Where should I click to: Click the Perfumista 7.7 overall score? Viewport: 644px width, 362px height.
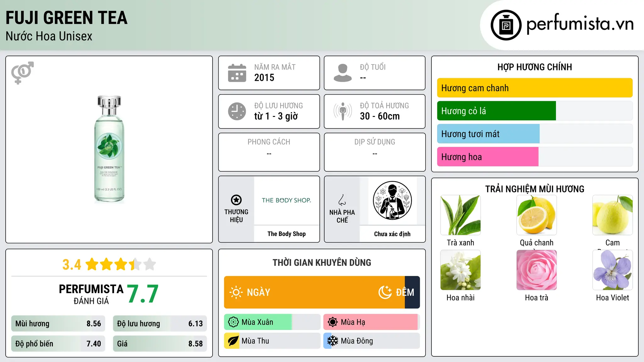click(x=143, y=294)
